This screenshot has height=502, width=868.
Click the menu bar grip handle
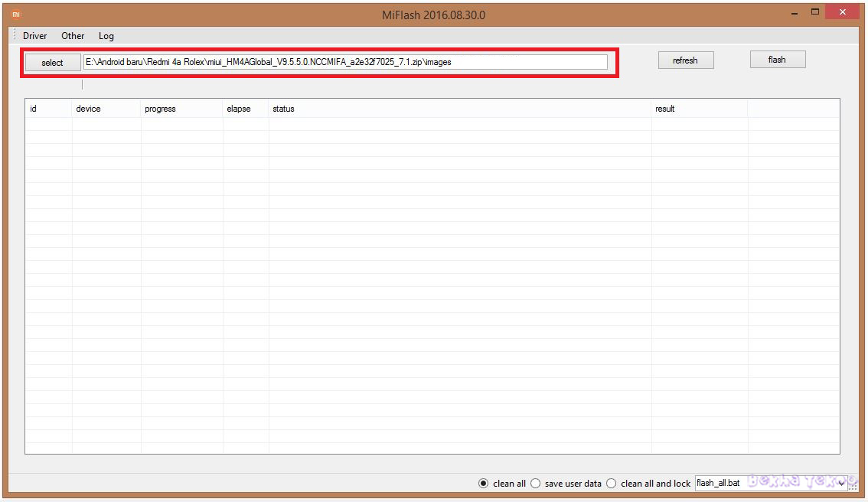point(15,35)
